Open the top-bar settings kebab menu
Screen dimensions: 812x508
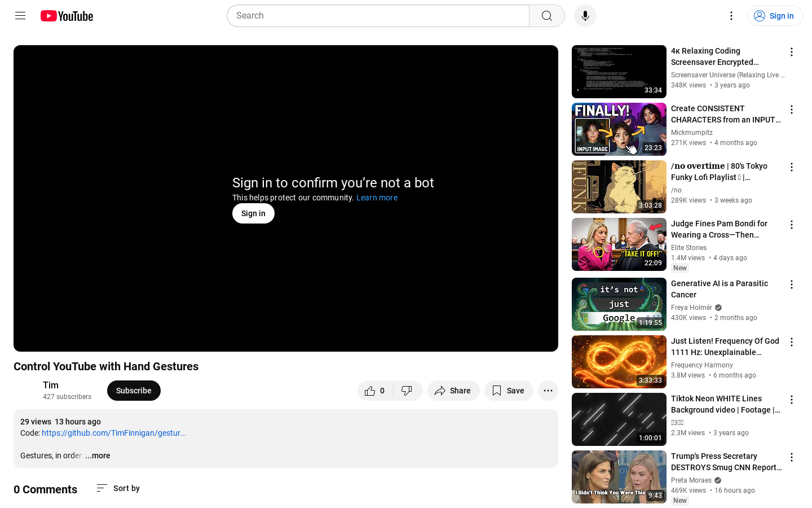[731, 16]
